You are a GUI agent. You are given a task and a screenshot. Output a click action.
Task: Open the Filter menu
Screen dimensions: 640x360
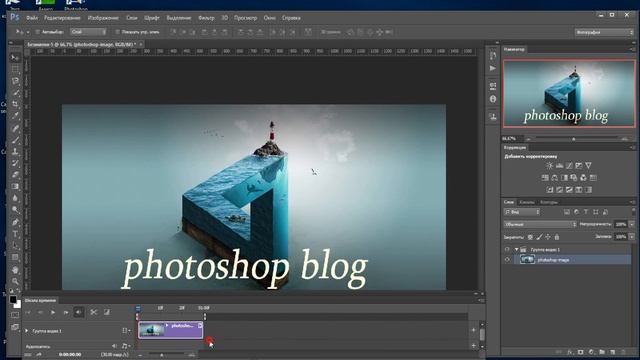pos(206,18)
